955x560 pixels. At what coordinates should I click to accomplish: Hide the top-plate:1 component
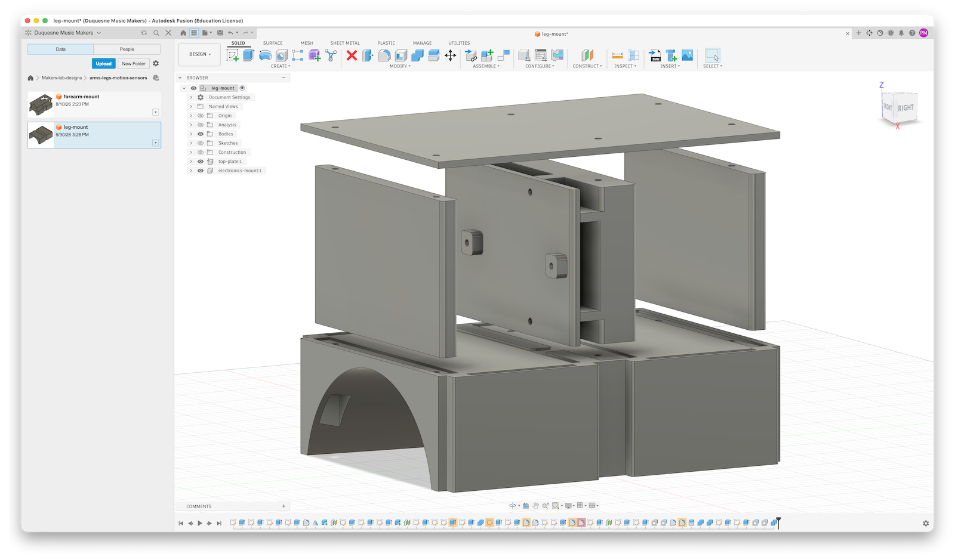point(201,162)
